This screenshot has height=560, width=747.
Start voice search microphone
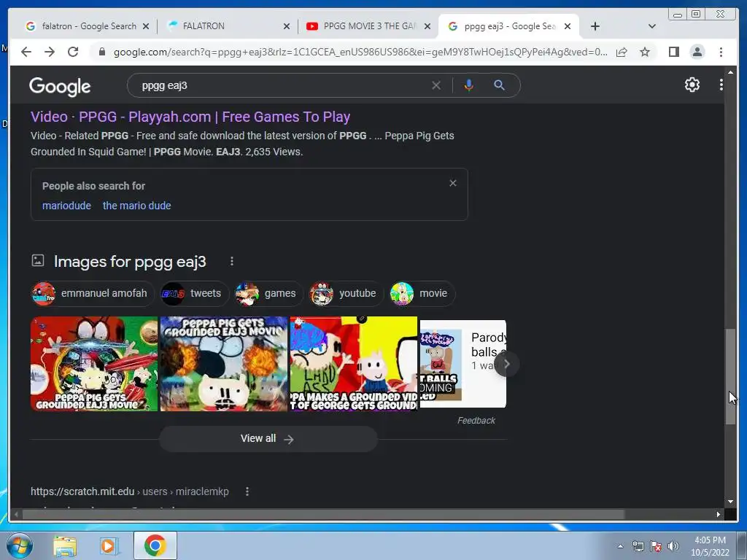point(469,85)
